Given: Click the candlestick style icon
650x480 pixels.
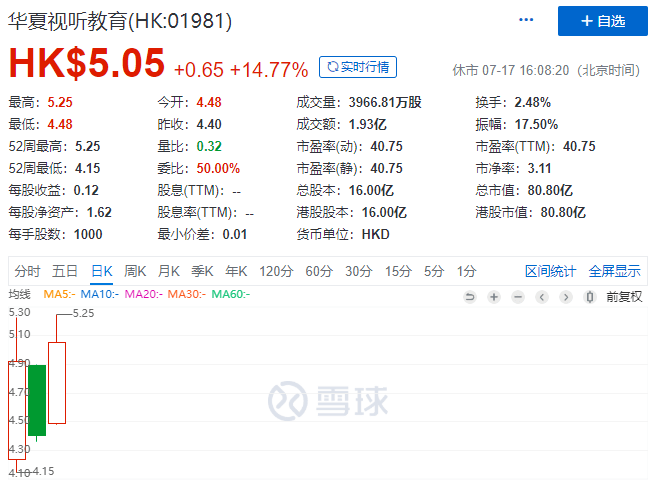Looking at the screenshot, I should 589,297.
